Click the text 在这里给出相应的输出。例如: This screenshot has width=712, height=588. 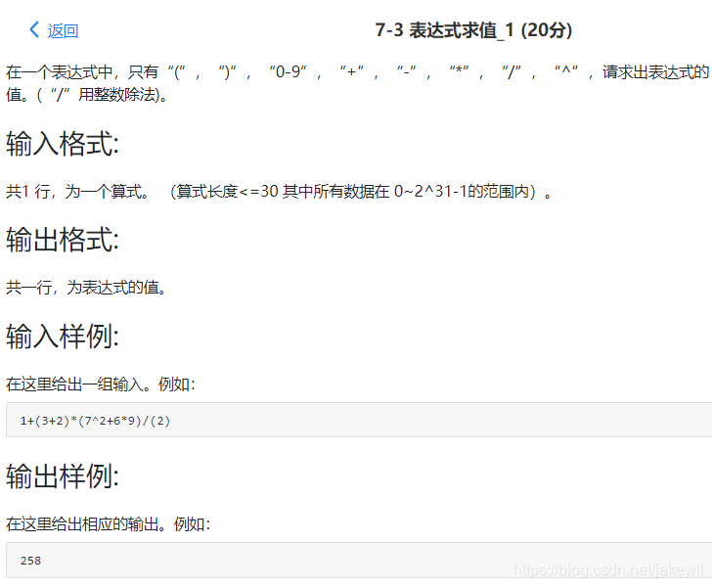tap(108, 524)
